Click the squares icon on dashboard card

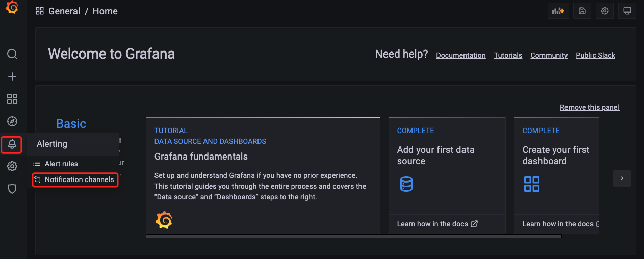pos(532,184)
